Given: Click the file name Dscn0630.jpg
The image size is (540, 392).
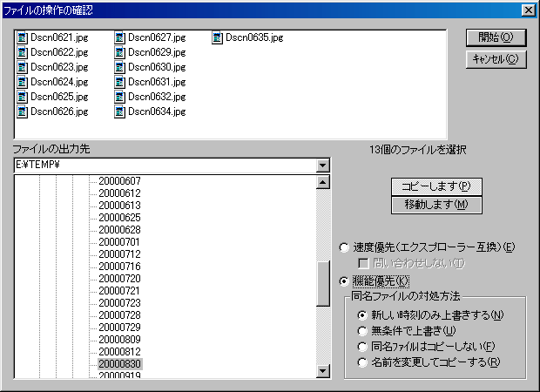Looking at the screenshot, I should (x=157, y=67).
